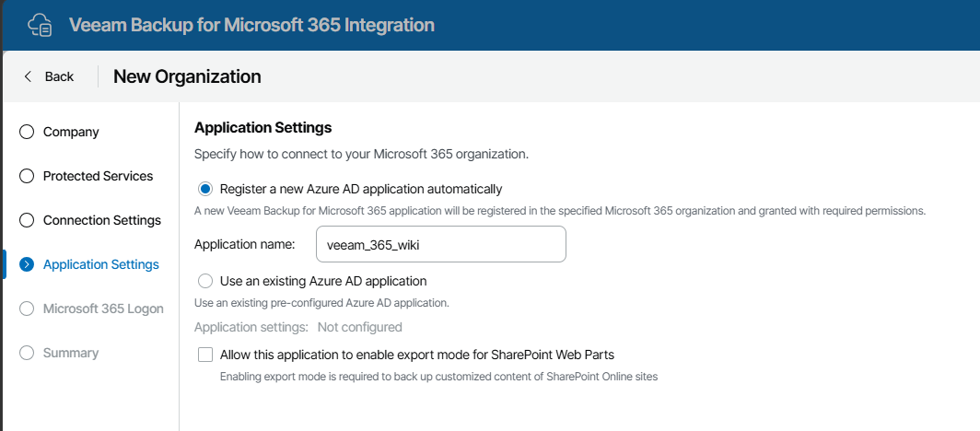Click the 'Application name:' field label

244,244
